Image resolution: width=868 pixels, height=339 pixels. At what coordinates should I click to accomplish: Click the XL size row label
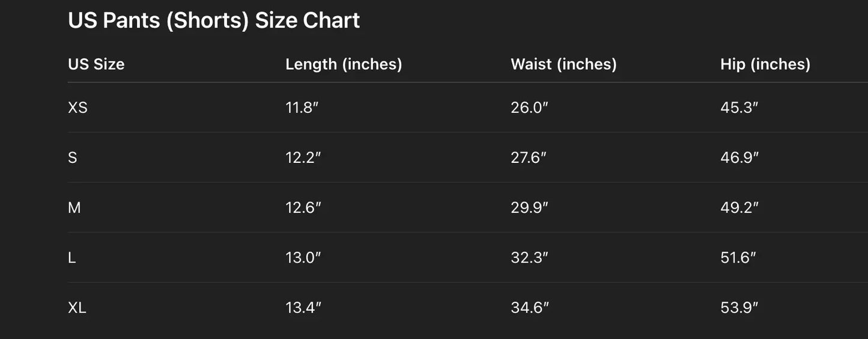(77, 308)
